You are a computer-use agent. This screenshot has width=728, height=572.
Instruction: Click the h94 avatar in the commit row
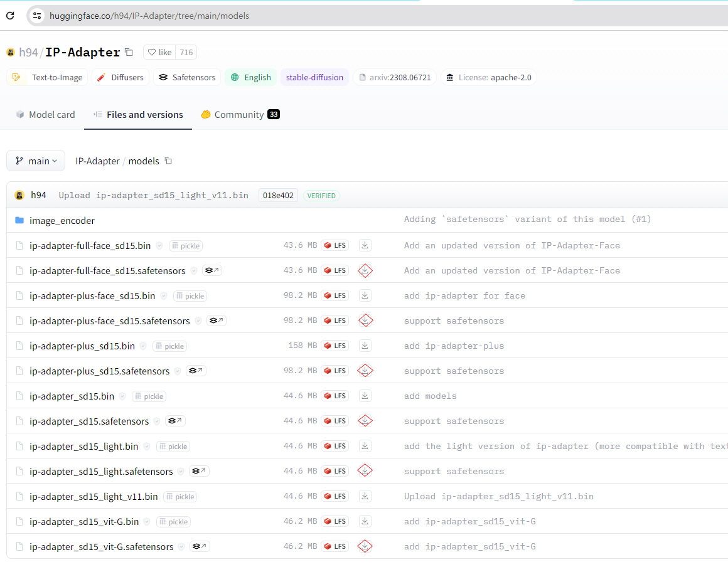(x=19, y=195)
